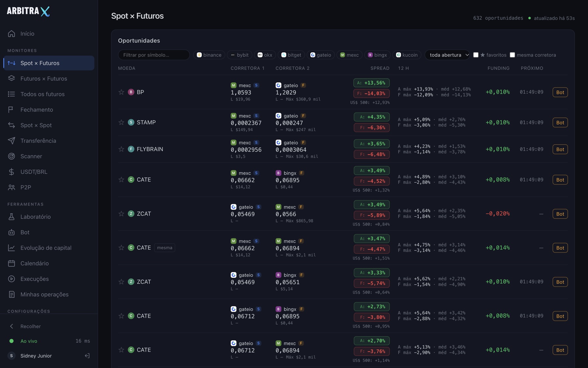This screenshot has width=588, height=368.
Task: Open Laboratório flask icon
Action: (11, 217)
